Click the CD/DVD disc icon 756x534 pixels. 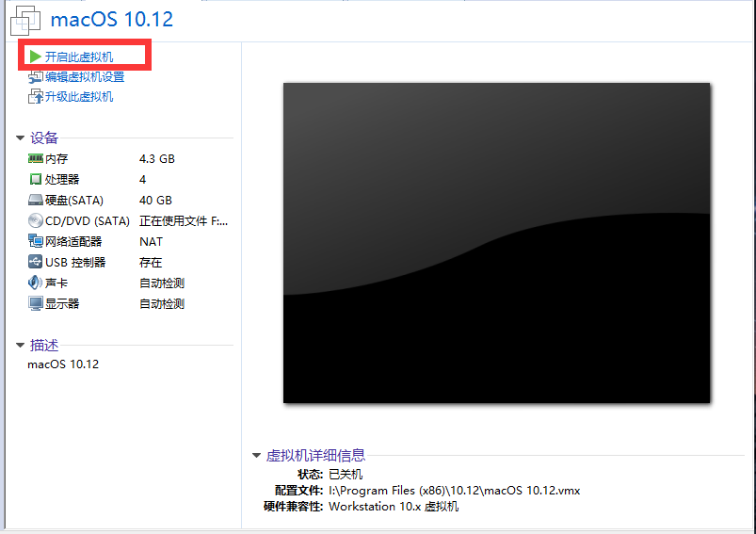pyautogui.click(x=35, y=220)
